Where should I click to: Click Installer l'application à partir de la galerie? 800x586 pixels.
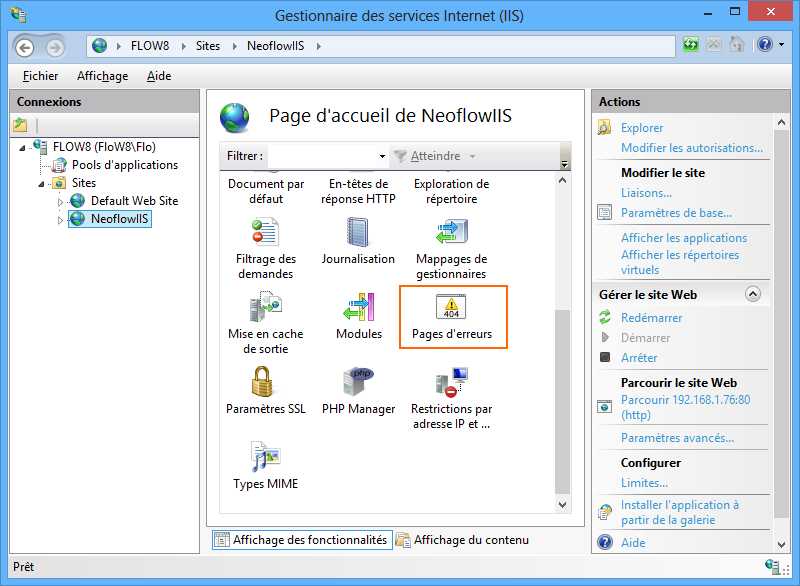680,512
